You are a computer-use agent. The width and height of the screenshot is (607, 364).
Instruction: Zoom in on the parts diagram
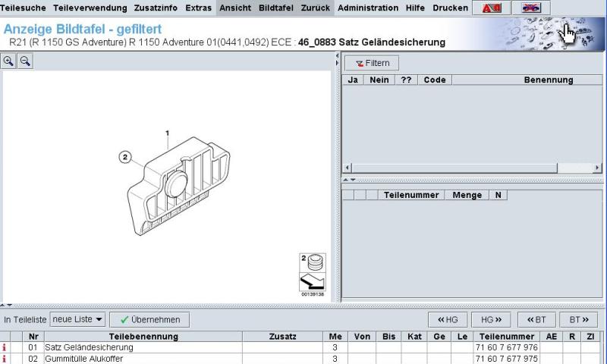point(8,61)
